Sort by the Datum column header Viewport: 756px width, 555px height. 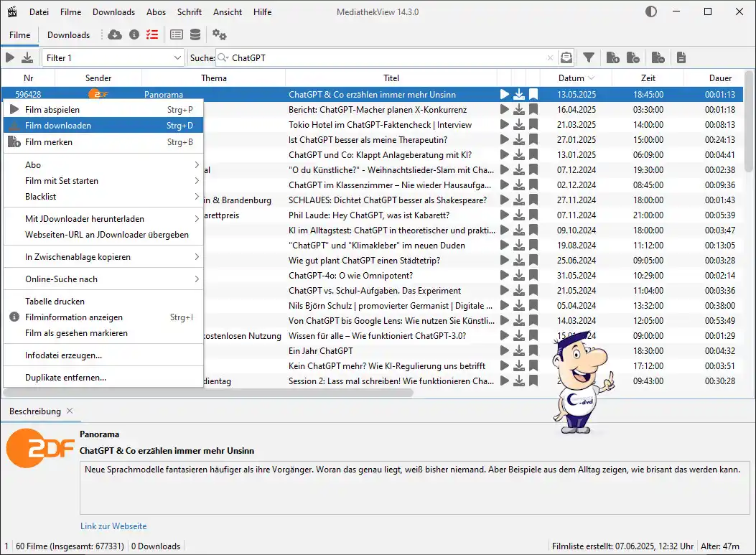[576, 78]
